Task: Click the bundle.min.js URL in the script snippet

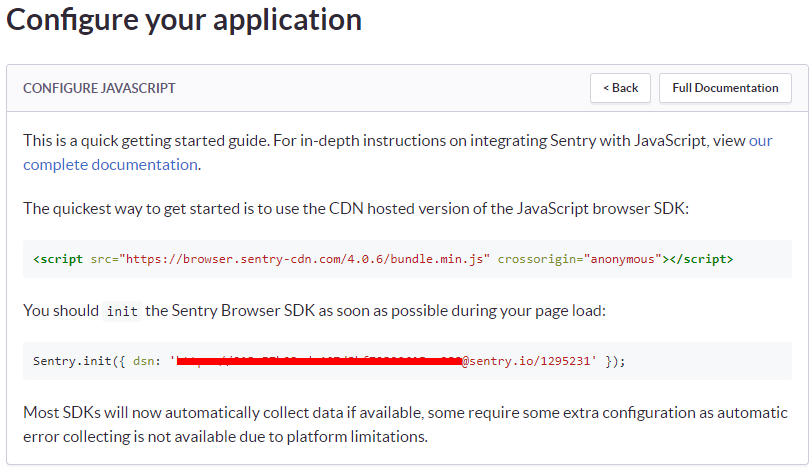Action: [304, 259]
